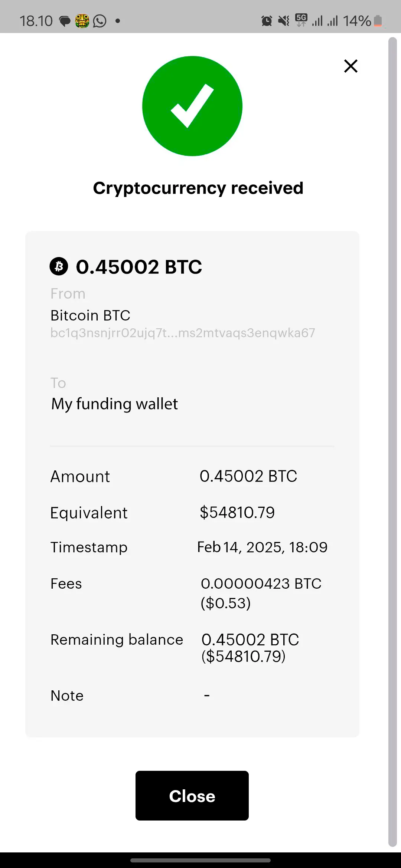Image resolution: width=401 pixels, height=868 pixels.
Task: Tap the Remaining balance amount
Action: point(250,647)
